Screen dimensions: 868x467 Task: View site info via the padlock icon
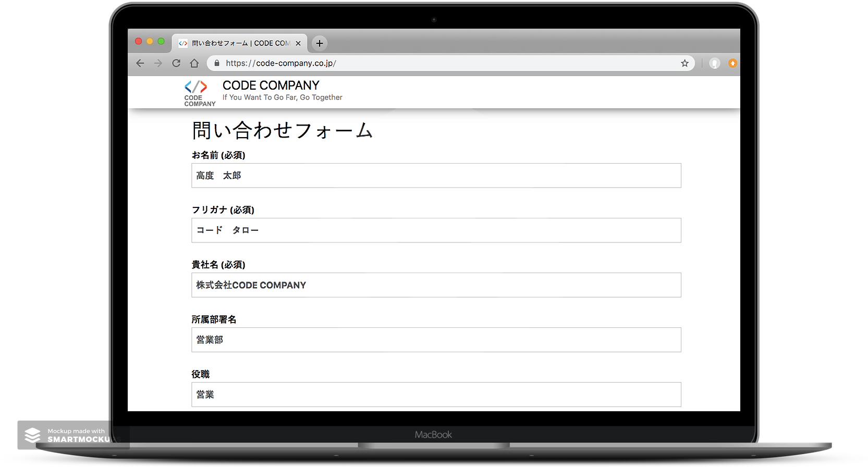[217, 63]
